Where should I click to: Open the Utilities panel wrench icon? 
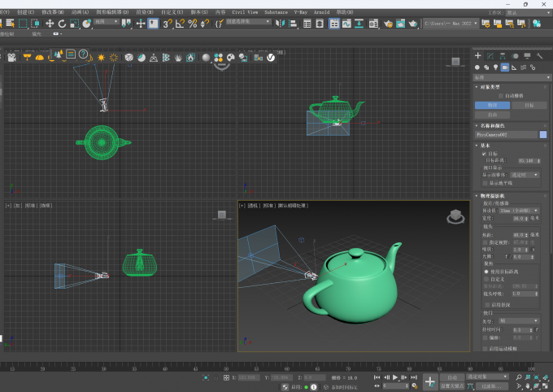539,56
